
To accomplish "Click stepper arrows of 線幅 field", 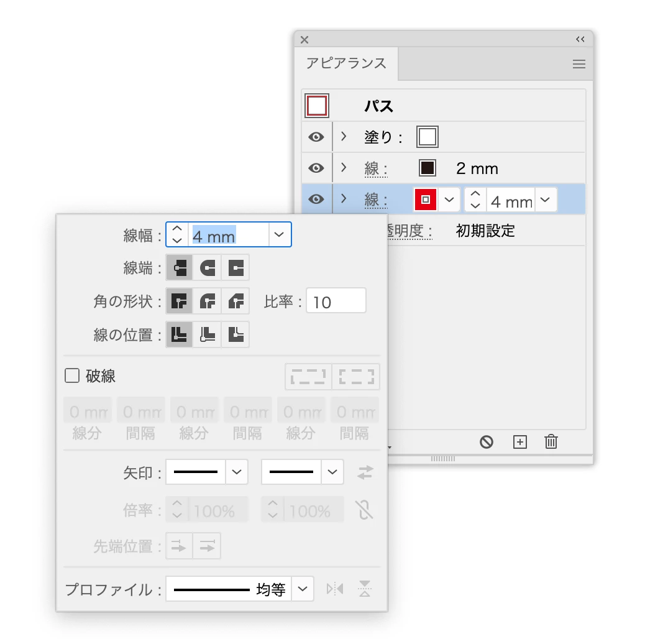I will click(x=177, y=234).
